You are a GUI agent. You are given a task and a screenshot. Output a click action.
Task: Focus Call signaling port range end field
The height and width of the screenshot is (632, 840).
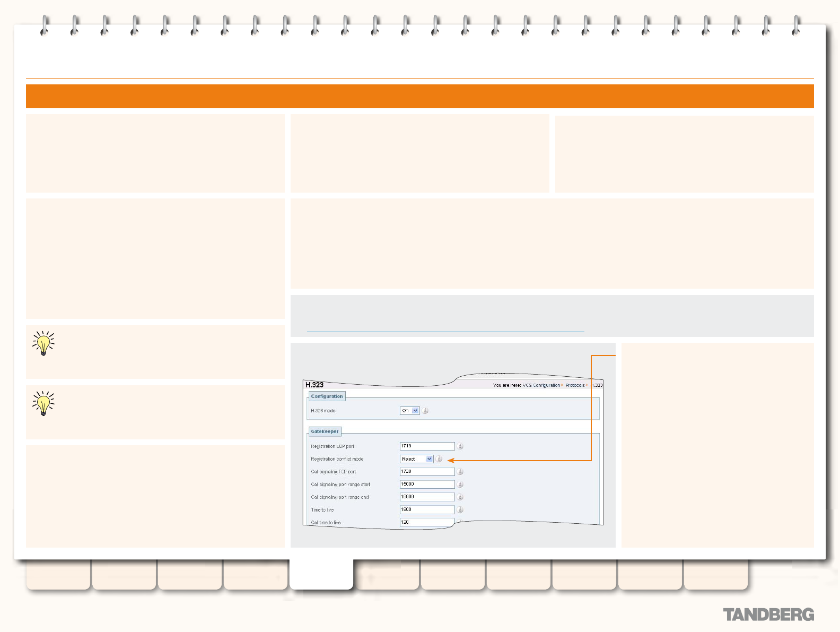427,497
